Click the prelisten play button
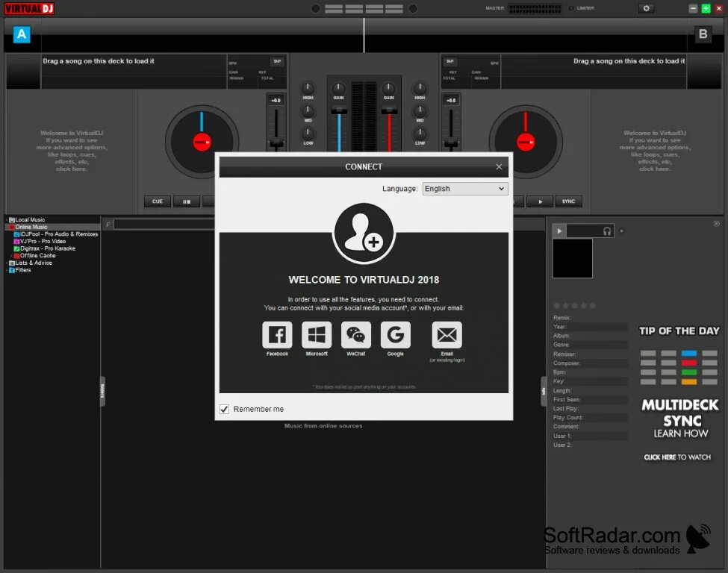This screenshot has width=728, height=573. 559,231
